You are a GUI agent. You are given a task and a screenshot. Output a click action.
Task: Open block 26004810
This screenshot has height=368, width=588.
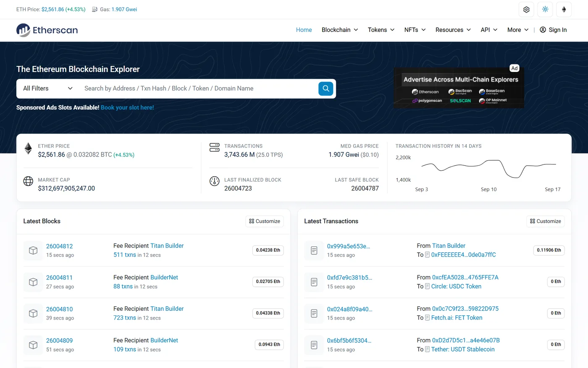[x=59, y=309]
